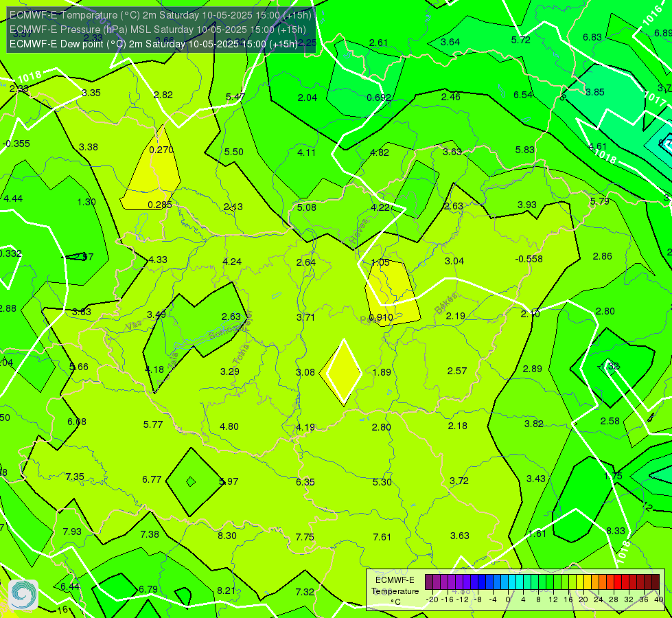Click the dew point value 6.77
The image size is (672, 618).
152,479
